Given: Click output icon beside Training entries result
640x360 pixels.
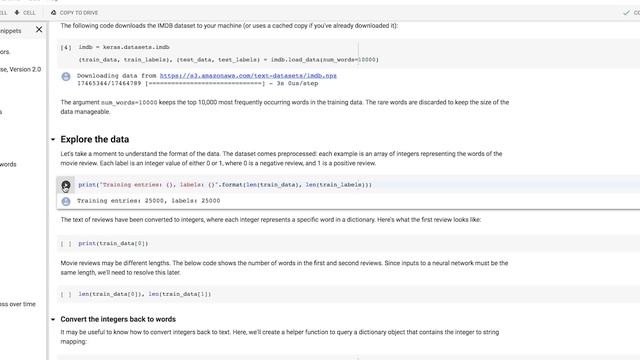Looking at the screenshot, I should point(66,201).
